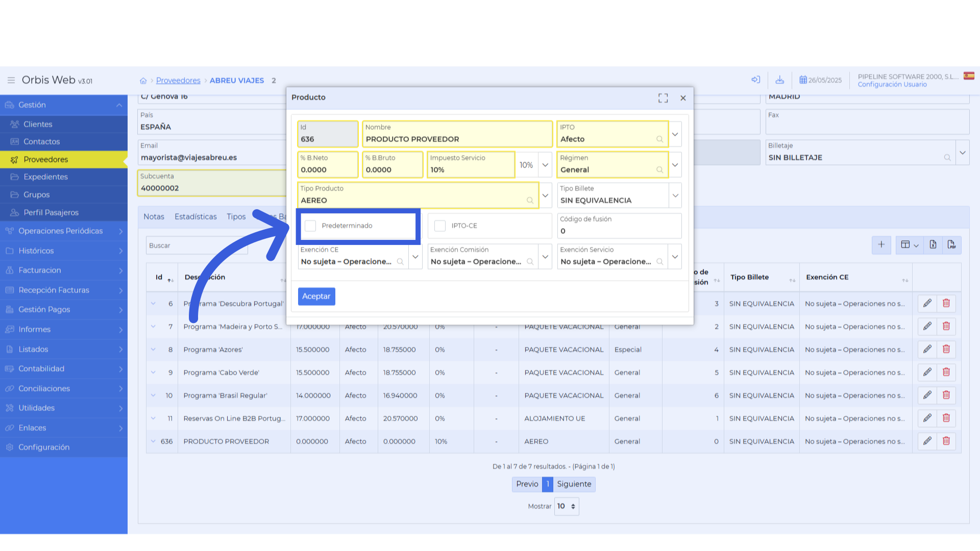
Task: Open the Tipo Billete dropdown arrow
Action: pos(675,195)
